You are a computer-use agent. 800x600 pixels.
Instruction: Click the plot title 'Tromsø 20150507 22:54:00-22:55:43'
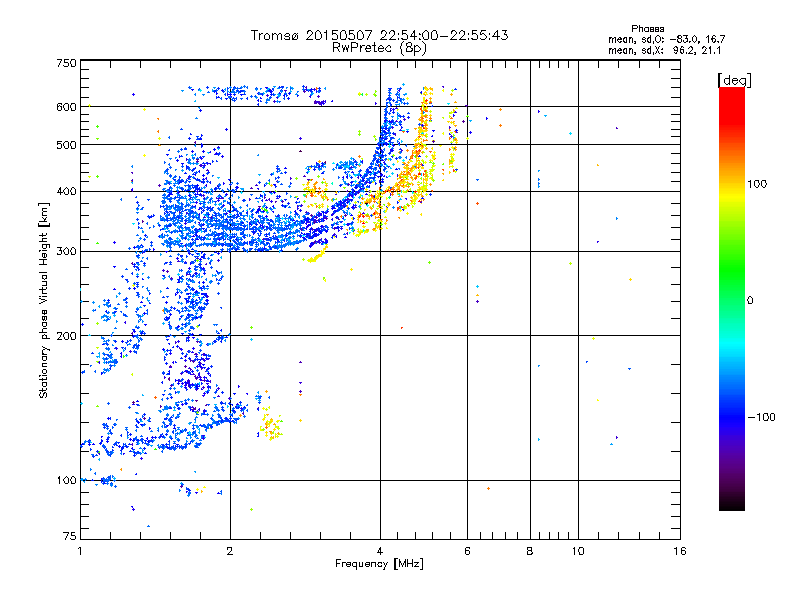(379, 35)
